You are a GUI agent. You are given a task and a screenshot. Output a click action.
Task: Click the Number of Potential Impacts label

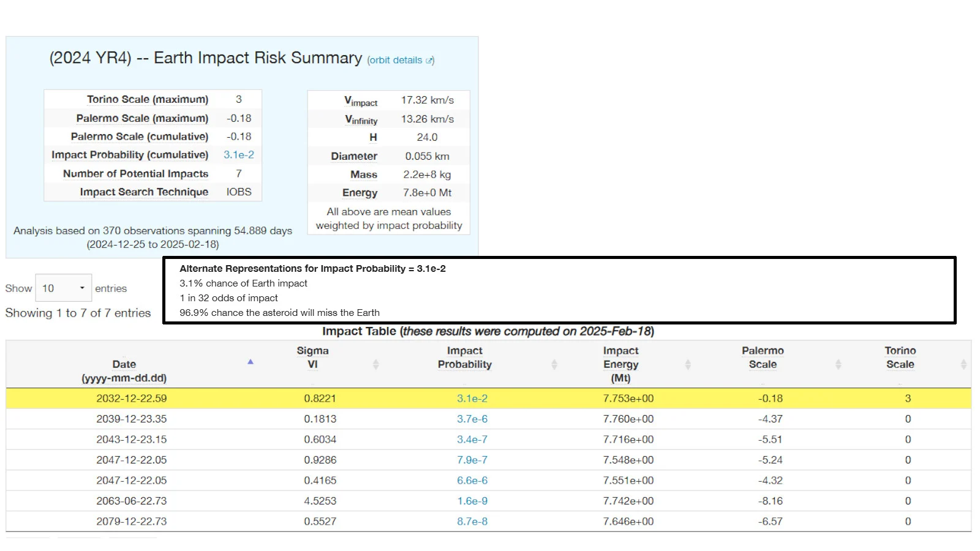click(x=135, y=174)
